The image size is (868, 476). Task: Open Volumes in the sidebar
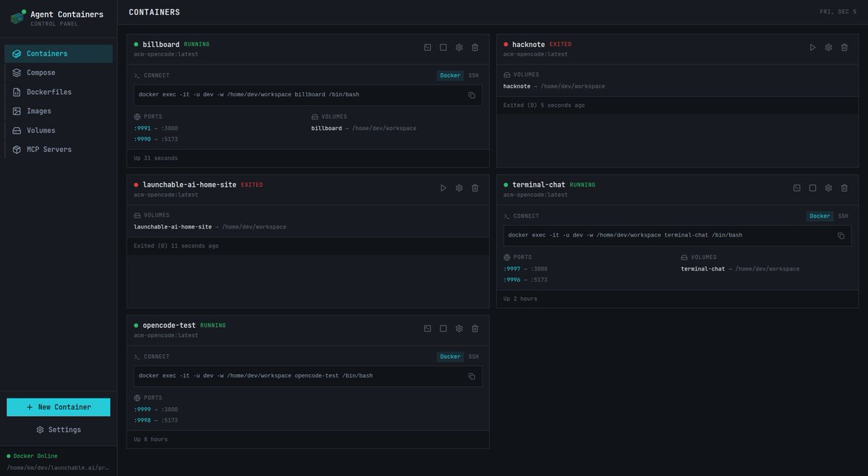(59, 130)
